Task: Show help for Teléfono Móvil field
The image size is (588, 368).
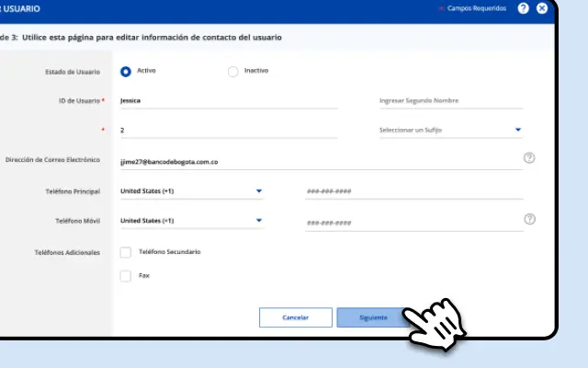Action: (x=529, y=219)
